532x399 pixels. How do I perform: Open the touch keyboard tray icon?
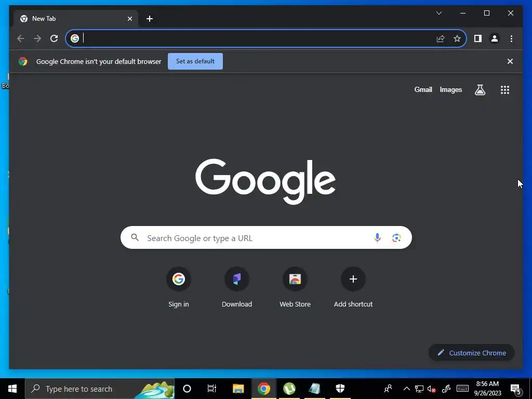(x=462, y=389)
